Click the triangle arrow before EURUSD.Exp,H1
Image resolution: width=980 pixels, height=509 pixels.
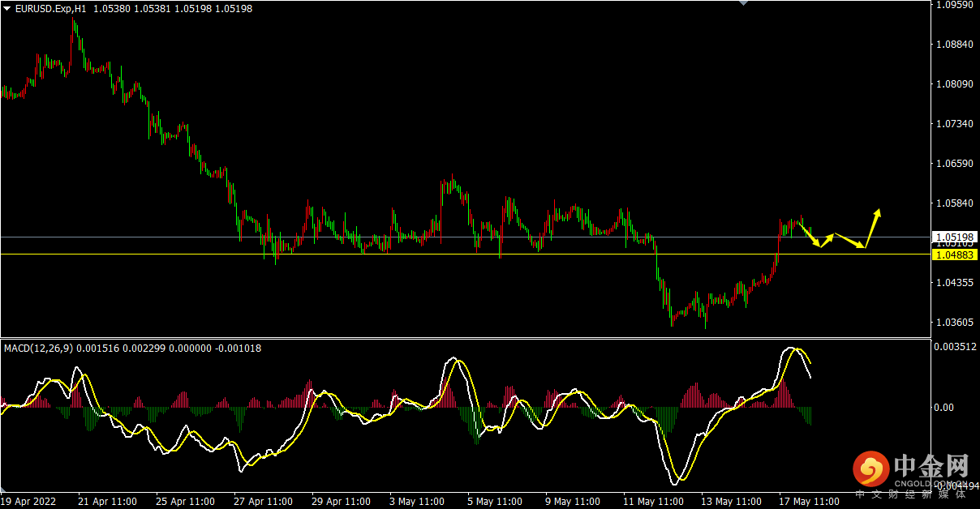pyautogui.click(x=7, y=8)
